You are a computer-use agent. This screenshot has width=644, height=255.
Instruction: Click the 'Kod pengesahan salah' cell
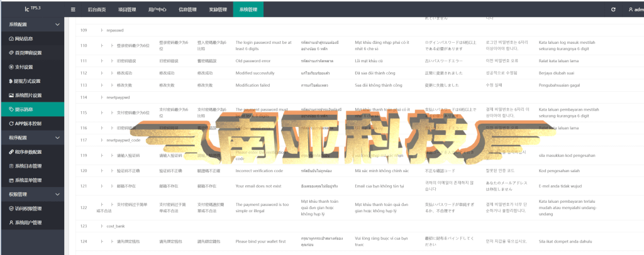(560, 171)
